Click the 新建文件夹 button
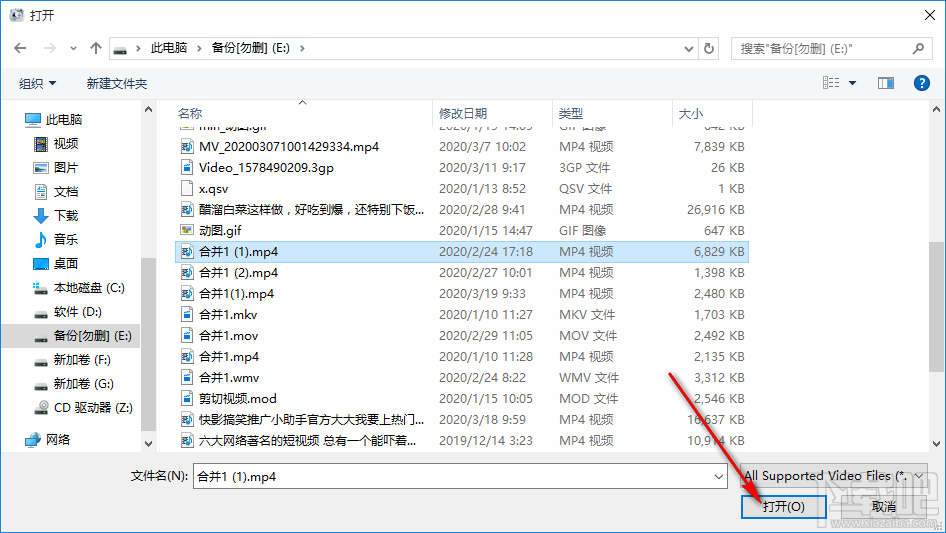Image resolution: width=946 pixels, height=533 pixels. 116,83
